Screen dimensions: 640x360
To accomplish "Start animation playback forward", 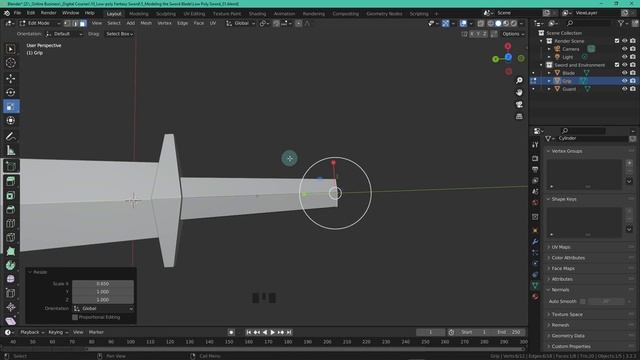I will tap(273, 332).
